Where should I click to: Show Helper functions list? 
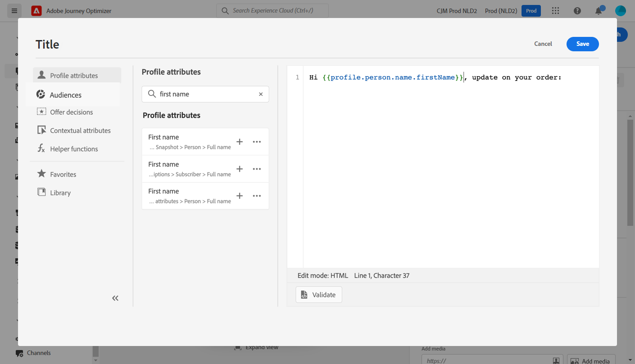(x=74, y=149)
